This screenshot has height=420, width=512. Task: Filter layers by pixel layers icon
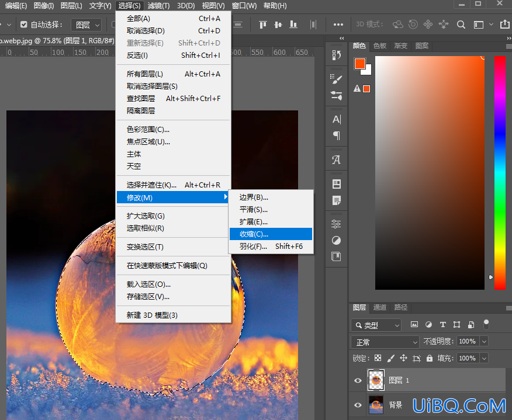(414, 324)
